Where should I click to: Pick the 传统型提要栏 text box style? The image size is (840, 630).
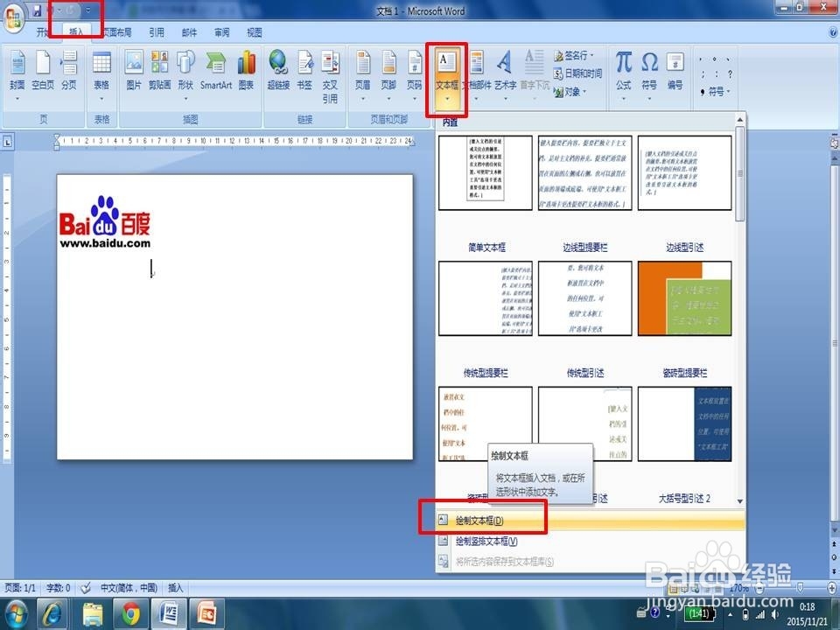(486, 298)
